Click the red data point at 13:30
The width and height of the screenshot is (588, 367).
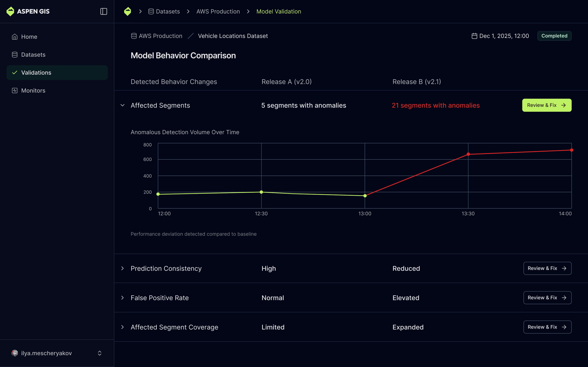coord(468,154)
